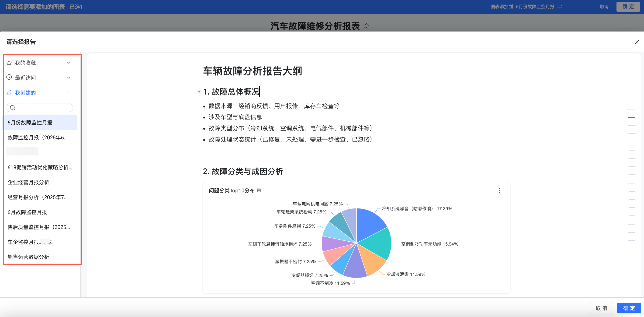Screen dimensions: 644x317
Task: Click the star icon for 我的收藏
Action: (9, 63)
